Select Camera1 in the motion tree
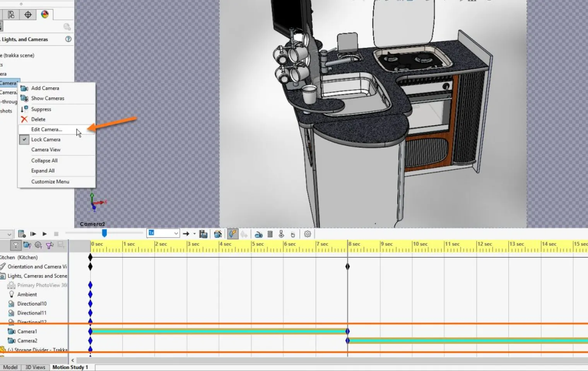Image resolution: width=588 pixels, height=371 pixels. [x=27, y=332]
